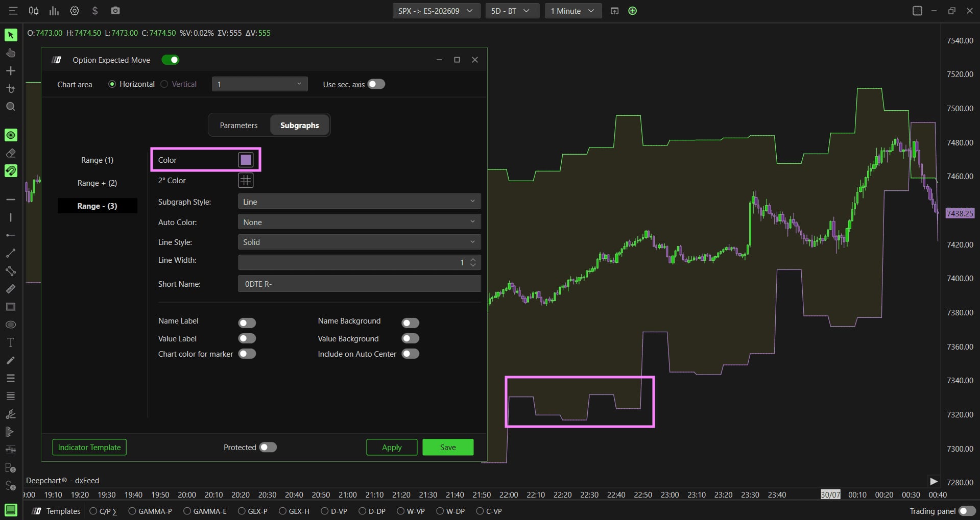Open the purple Color swatch
980x520 pixels.
(x=246, y=160)
